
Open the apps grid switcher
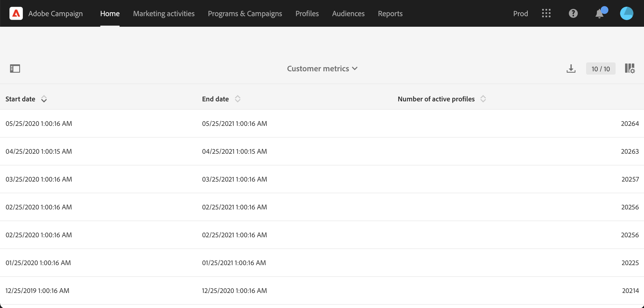546,13
